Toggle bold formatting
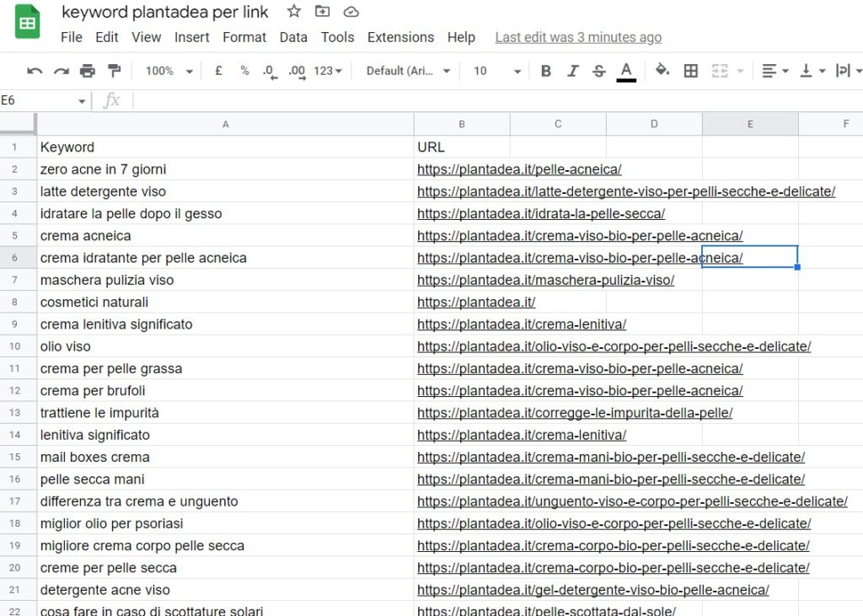This screenshot has width=863, height=616. point(546,71)
